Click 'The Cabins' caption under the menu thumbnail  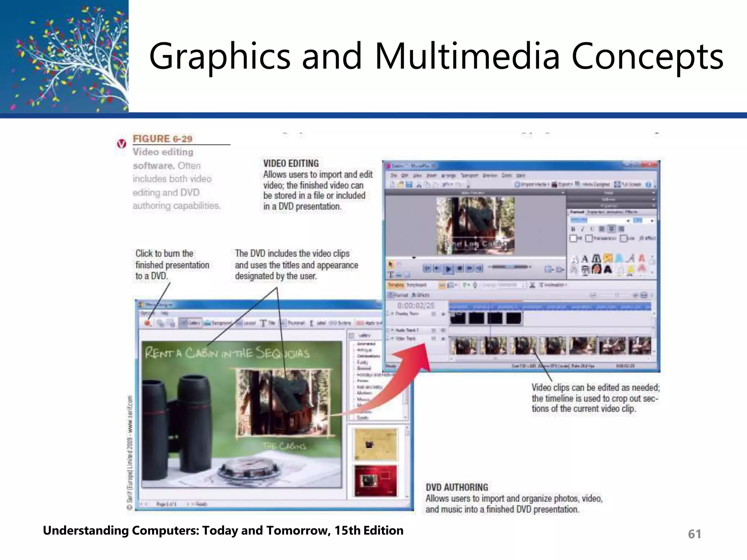click(285, 446)
